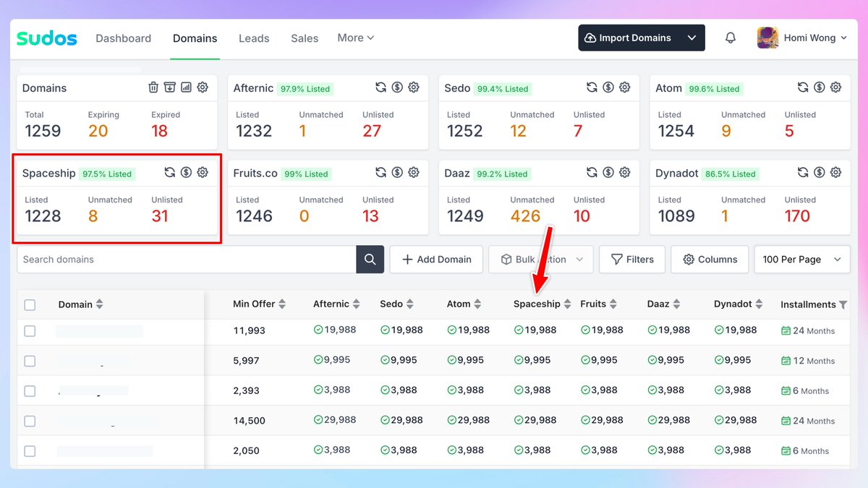The image size is (868, 488).
Task: Open Sedo card settings gear
Action: coord(625,87)
